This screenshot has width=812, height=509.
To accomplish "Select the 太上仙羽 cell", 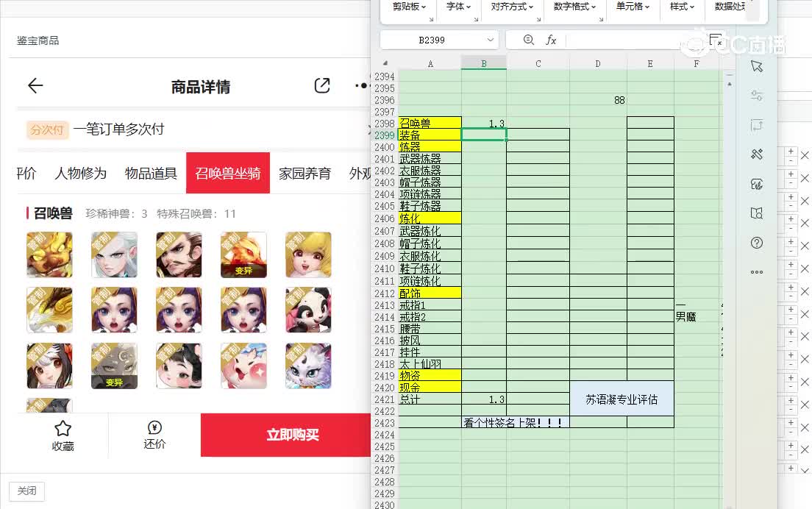I will pos(430,364).
